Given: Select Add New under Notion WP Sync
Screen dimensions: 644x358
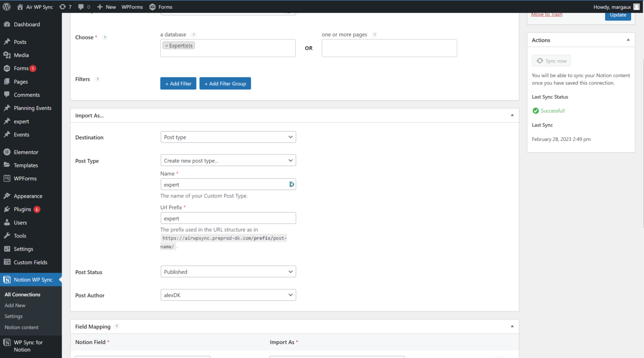Looking at the screenshot, I should tap(15, 305).
